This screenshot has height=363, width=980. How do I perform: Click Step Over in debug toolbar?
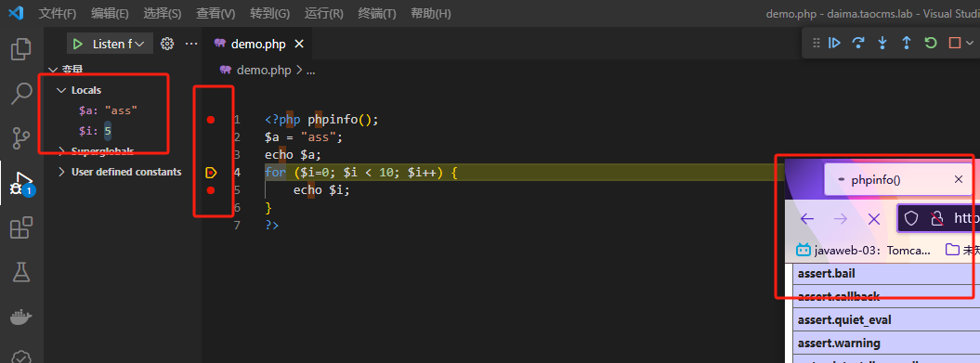(858, 43)
